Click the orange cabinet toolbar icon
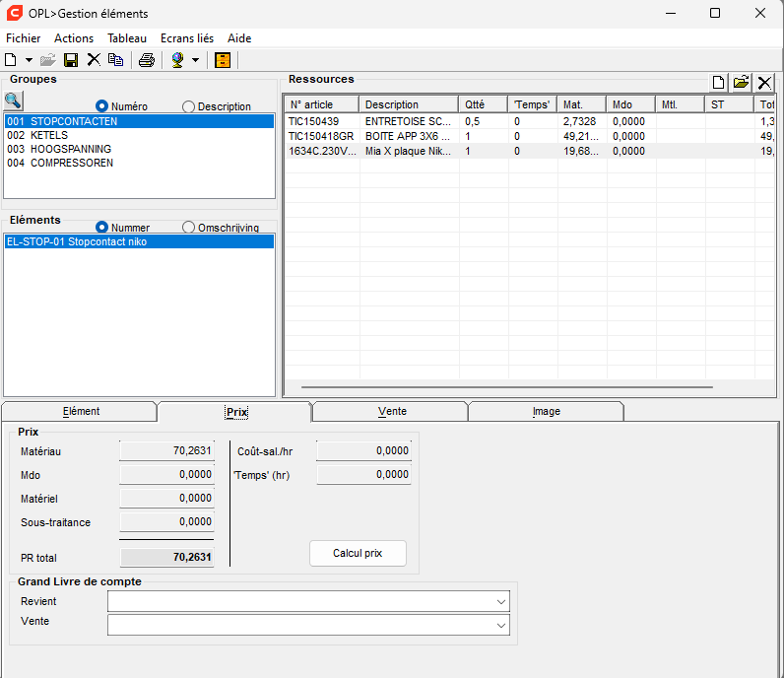The image size is (784, 678). (x=223, y=60)
